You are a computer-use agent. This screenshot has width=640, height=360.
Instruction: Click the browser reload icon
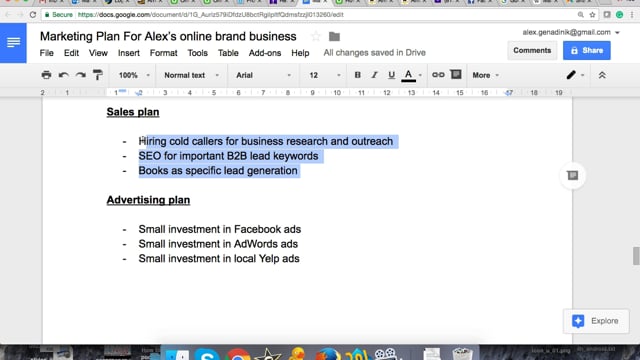tap(33, 15)
